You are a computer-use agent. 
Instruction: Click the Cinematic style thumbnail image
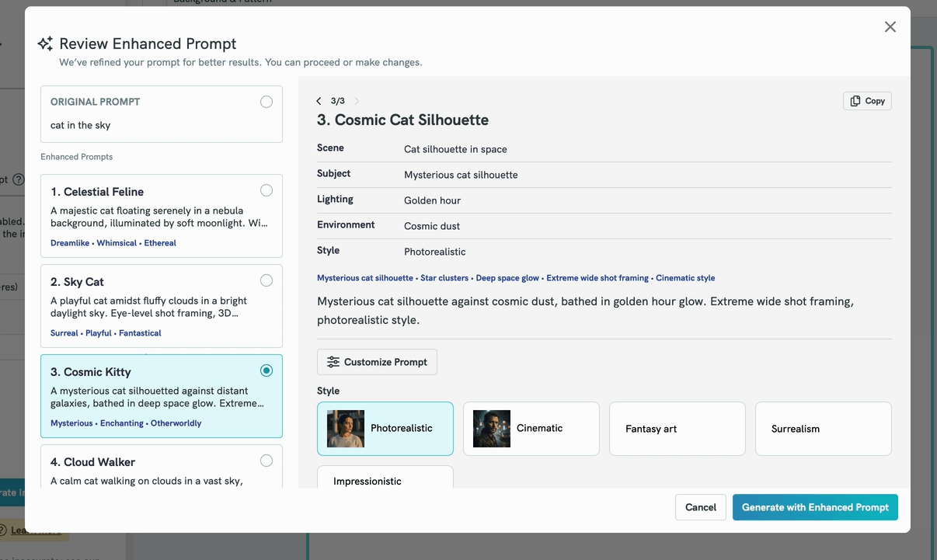coord(492,429)
